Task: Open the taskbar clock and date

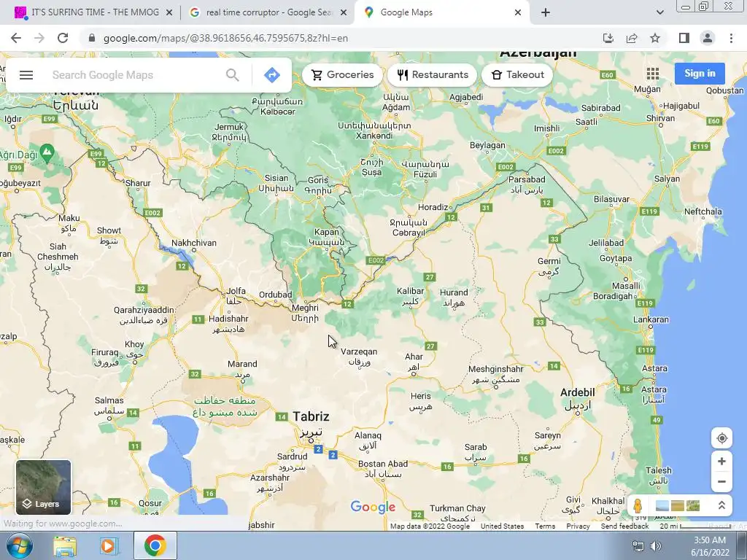Action: [710, 546]
